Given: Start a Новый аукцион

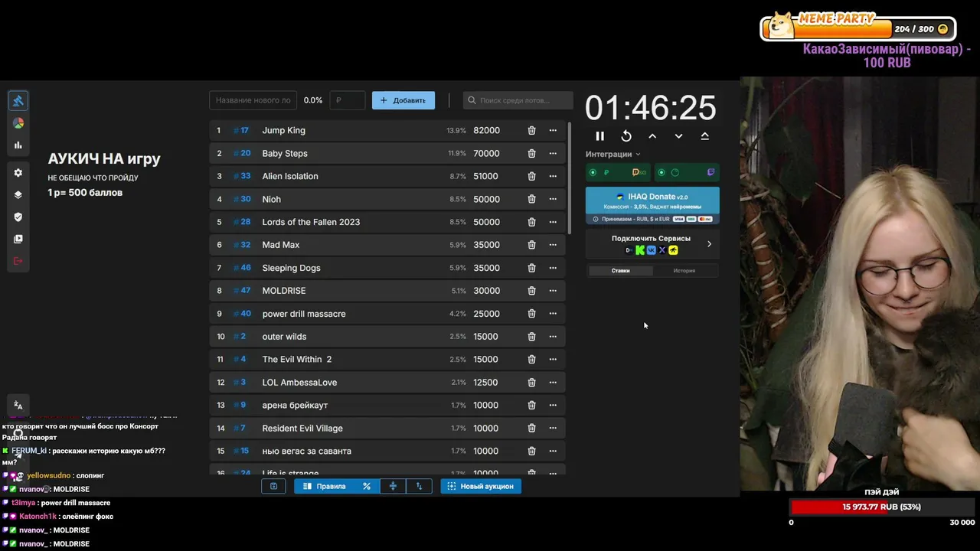Looking at the screenshot, I should point(481,486).
